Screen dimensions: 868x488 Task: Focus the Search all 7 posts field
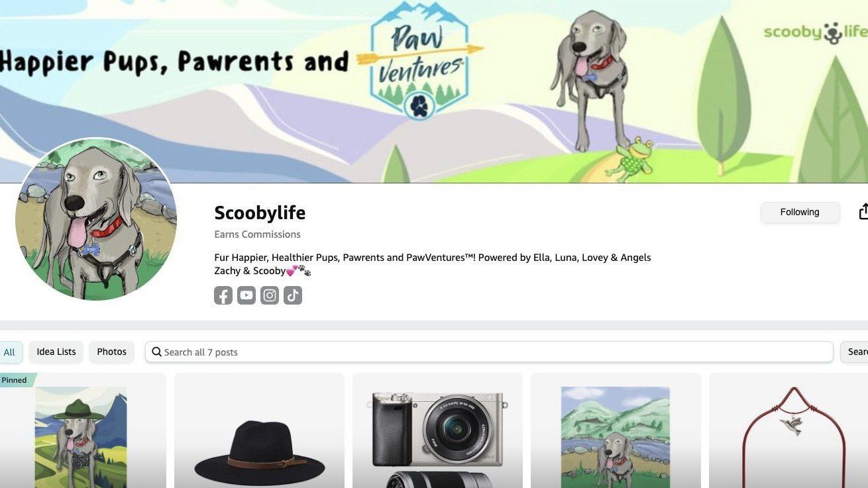489,352
